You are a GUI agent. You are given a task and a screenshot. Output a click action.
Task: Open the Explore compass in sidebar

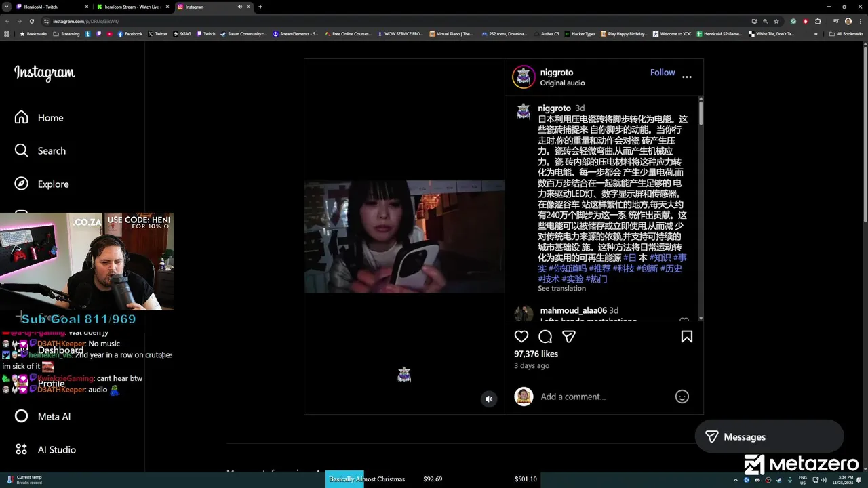coord(42,184)
